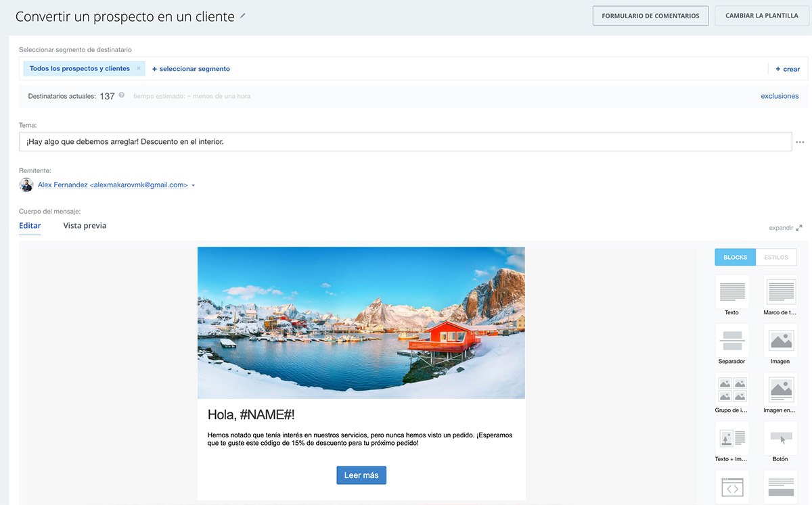Click the Formulario de comentarios button
The image size is (812, 505).
[650, 16]
